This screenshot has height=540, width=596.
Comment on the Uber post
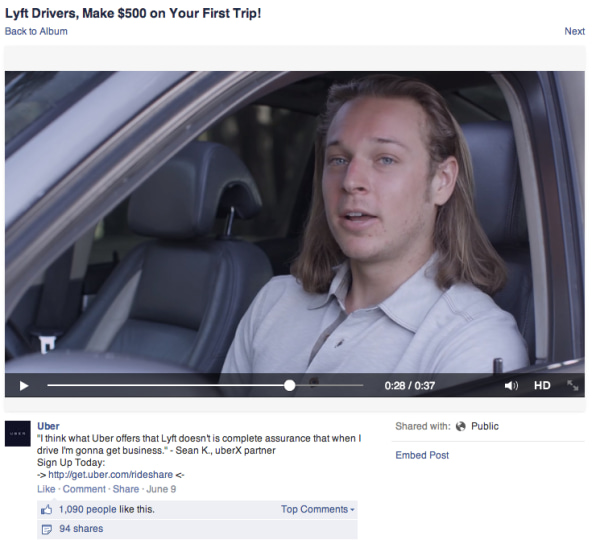tap(84, 489)
